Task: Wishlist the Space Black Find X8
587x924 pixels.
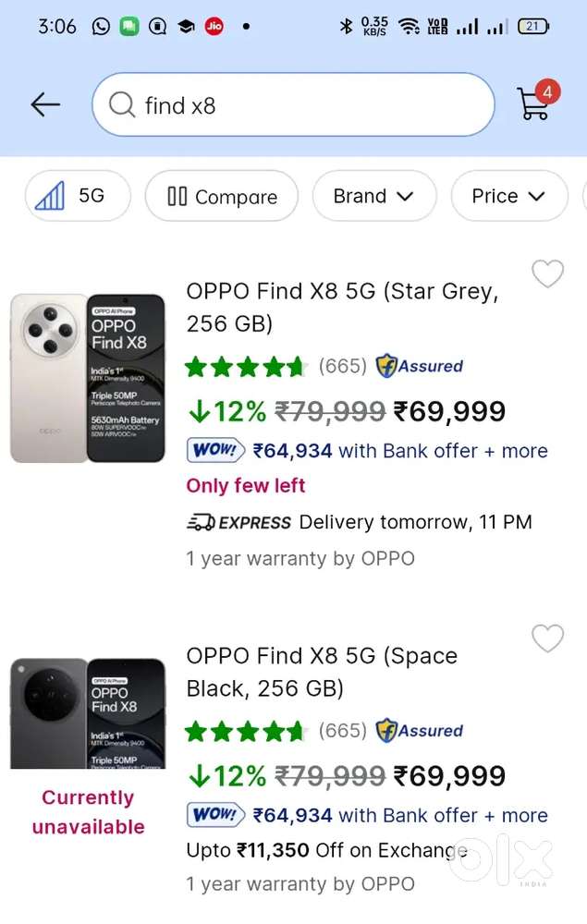Action: 548,638
